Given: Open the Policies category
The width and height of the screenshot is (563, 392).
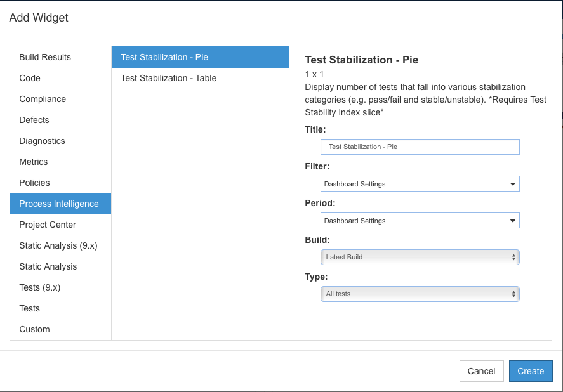Looking at the screenshot, I should (x=61, y=183).
